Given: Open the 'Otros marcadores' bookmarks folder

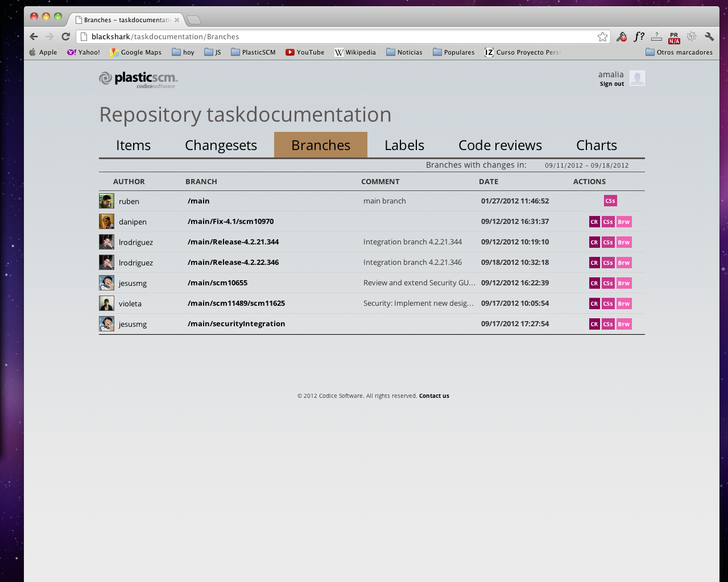Looking at the screenshot, I should click(x=679, y=52).
